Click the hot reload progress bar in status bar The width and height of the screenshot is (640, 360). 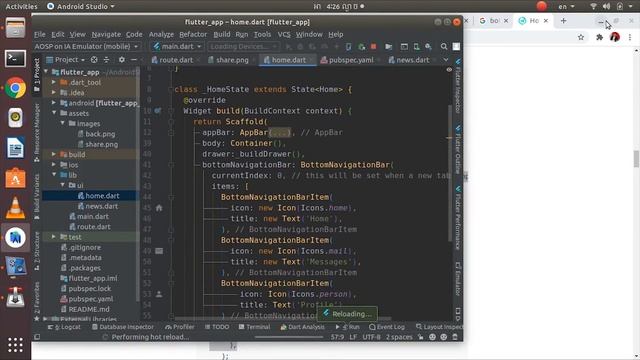289,337
